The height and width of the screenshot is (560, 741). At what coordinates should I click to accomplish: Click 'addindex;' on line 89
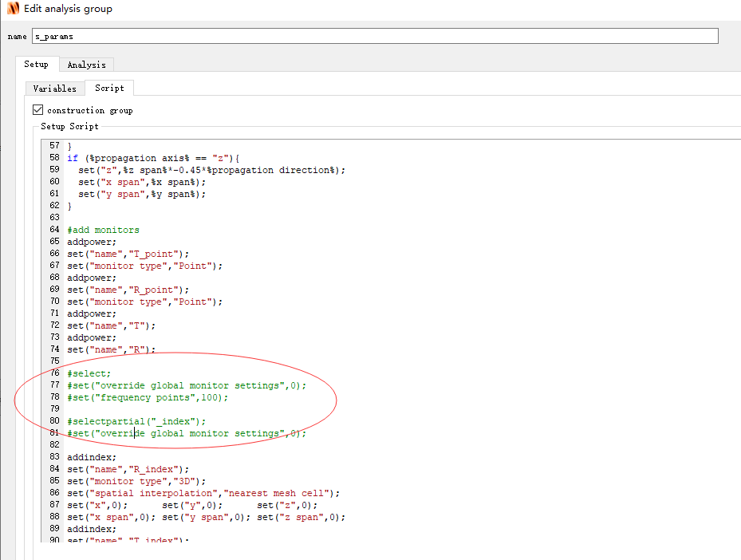pos(92,529)
